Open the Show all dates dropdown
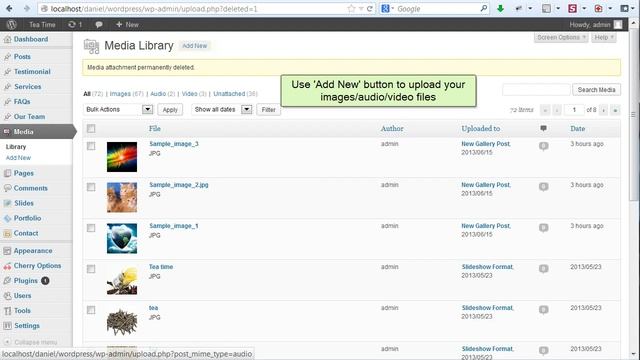 (222, 109)
